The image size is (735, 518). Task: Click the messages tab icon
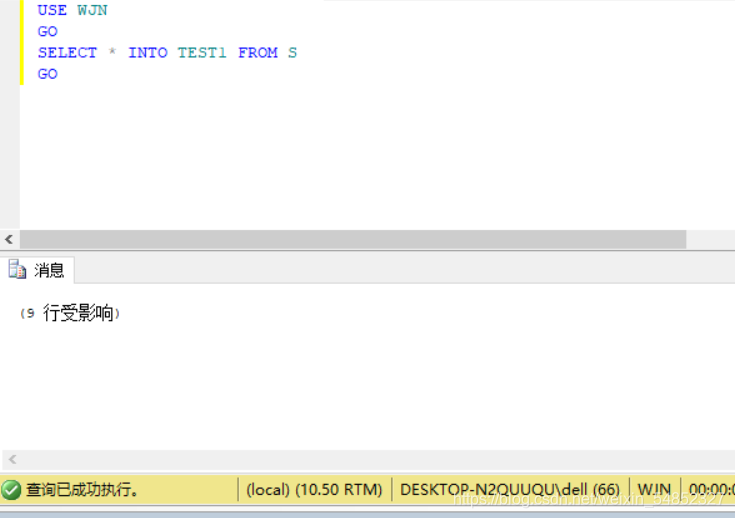[x=17, y=270]
